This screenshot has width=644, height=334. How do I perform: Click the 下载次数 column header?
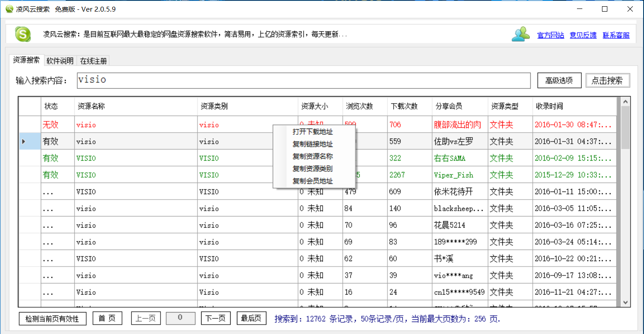[x=409, y=106]
